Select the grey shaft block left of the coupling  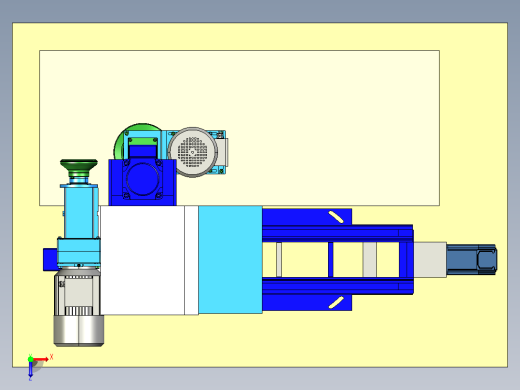pos(430,260)
